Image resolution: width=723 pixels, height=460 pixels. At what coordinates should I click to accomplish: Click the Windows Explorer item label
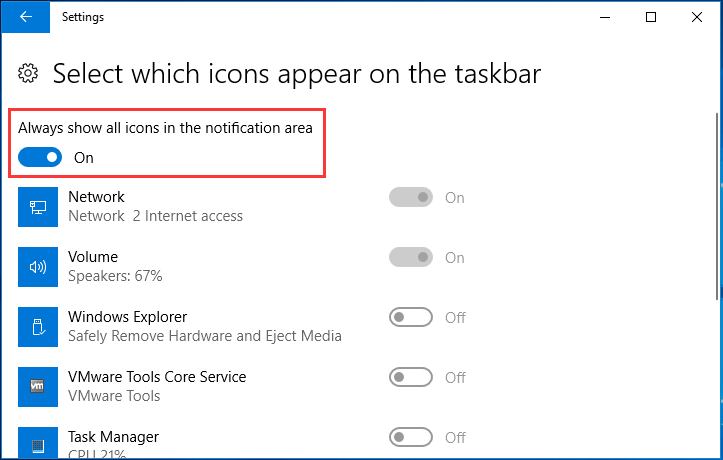(127, 317)
